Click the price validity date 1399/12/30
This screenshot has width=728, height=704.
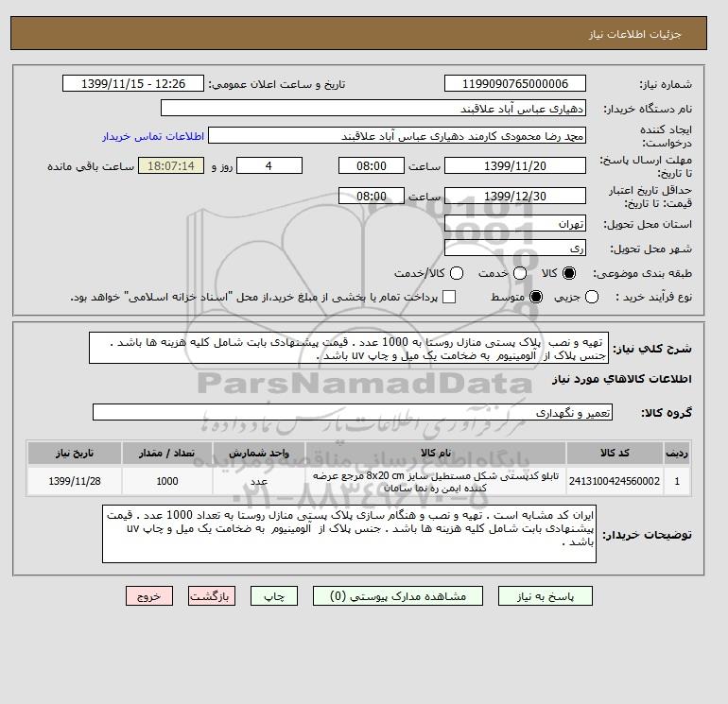[x=515, y=196]
